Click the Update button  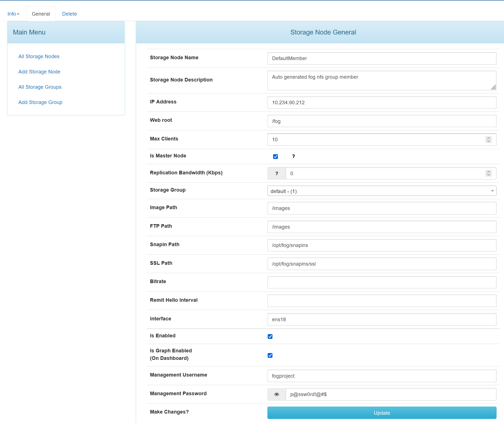382,413
